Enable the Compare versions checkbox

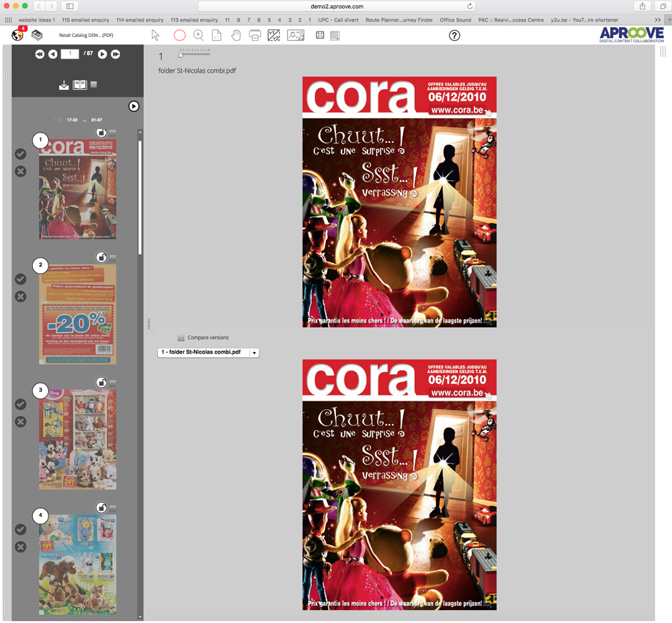pyautogui.click(x=180, y=337)
